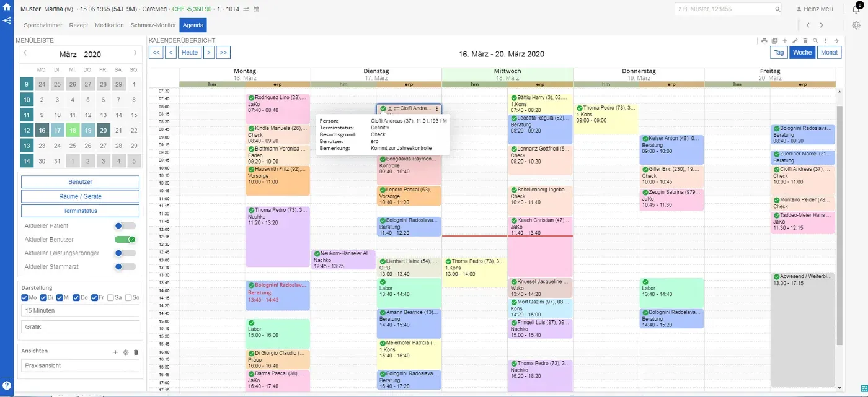
Task: Open the notifications bell
Action: (x=856, y=9)
